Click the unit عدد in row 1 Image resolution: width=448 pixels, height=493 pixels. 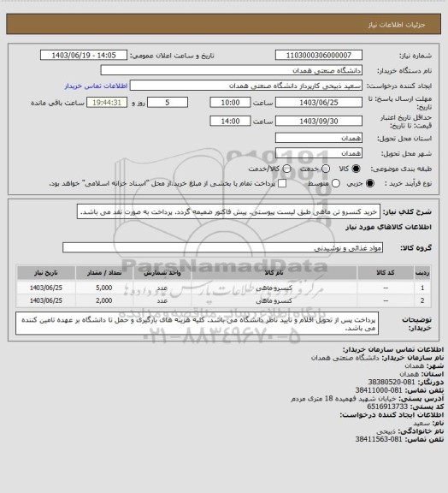(162, 288)
